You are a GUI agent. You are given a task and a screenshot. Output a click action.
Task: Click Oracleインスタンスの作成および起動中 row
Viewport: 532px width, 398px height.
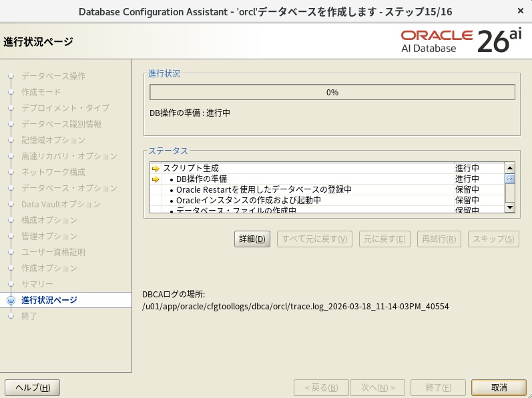tap(327, 200)
